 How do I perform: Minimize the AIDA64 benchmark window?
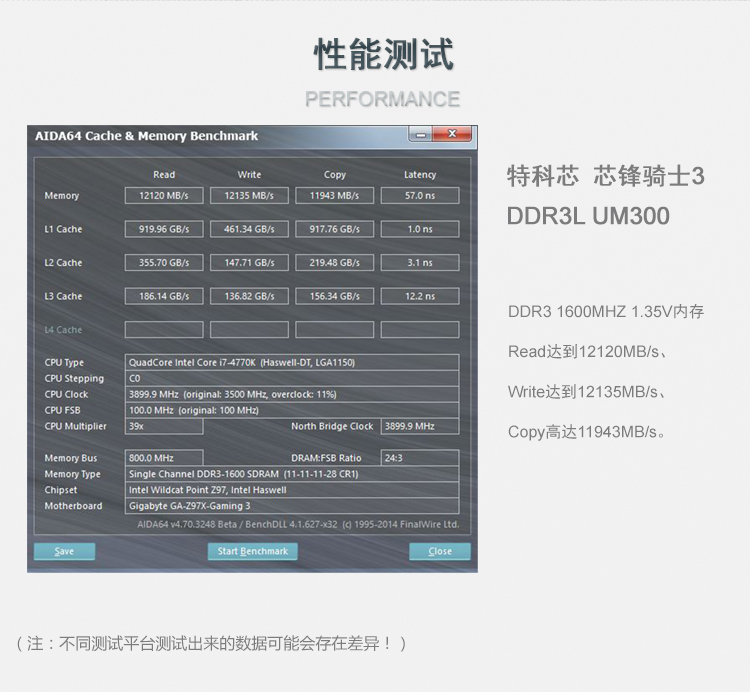tap(420, 134)
